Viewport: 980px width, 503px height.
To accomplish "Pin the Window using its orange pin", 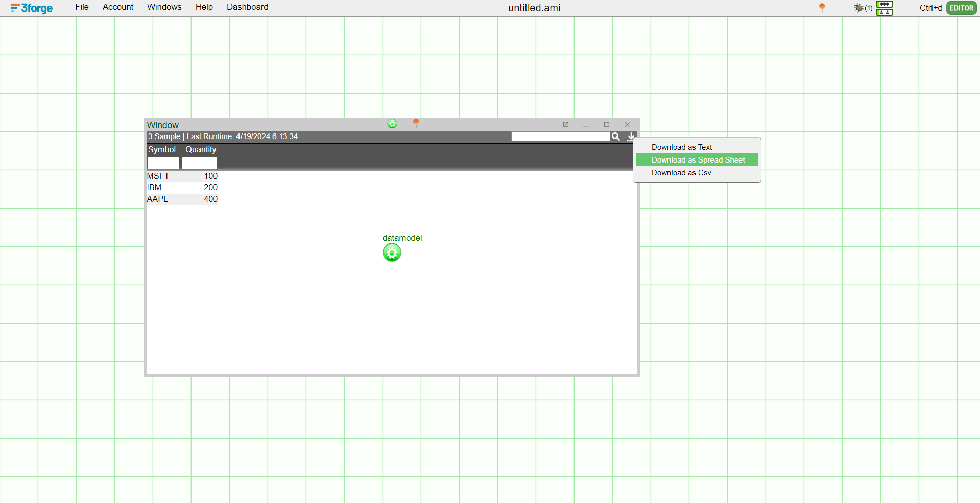I will coord(416,123).
